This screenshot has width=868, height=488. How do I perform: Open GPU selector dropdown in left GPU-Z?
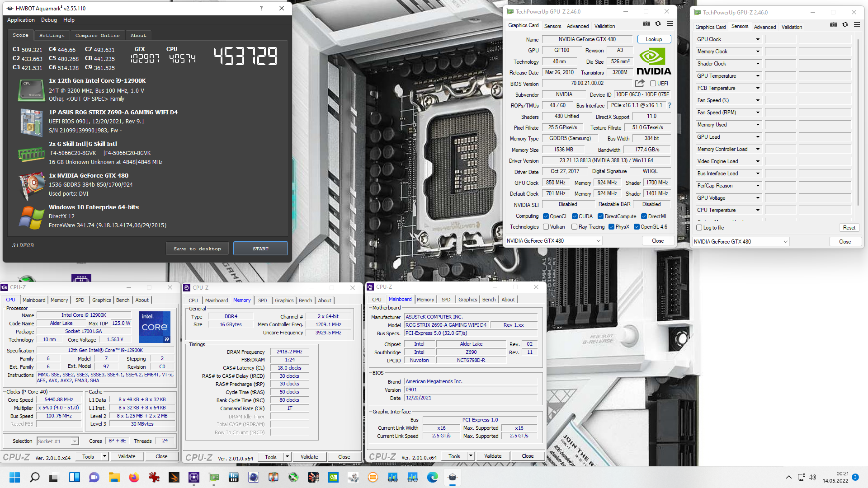[x=553, y=241]
